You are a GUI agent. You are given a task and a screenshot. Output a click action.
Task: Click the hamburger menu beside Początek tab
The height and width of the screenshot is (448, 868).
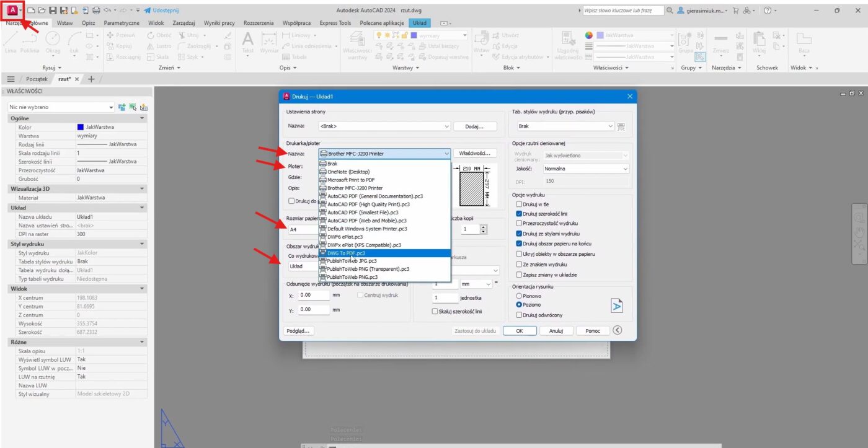(11, 79)
